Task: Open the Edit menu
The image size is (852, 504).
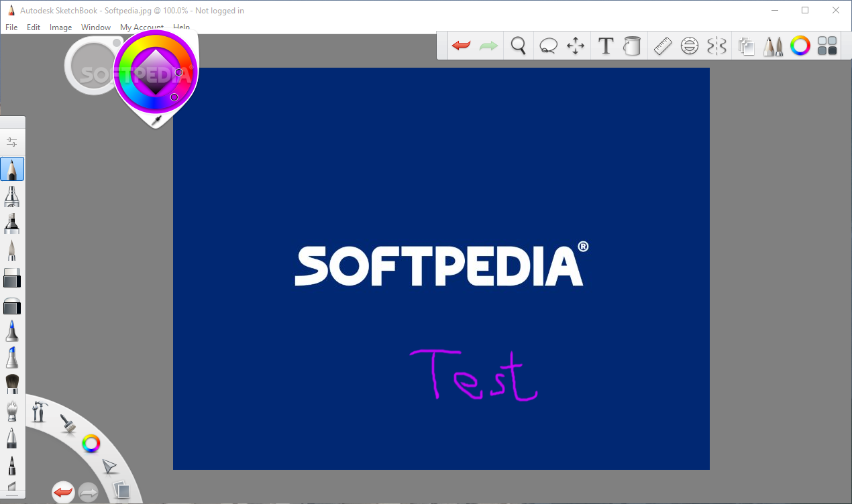Action: (34, 27)
